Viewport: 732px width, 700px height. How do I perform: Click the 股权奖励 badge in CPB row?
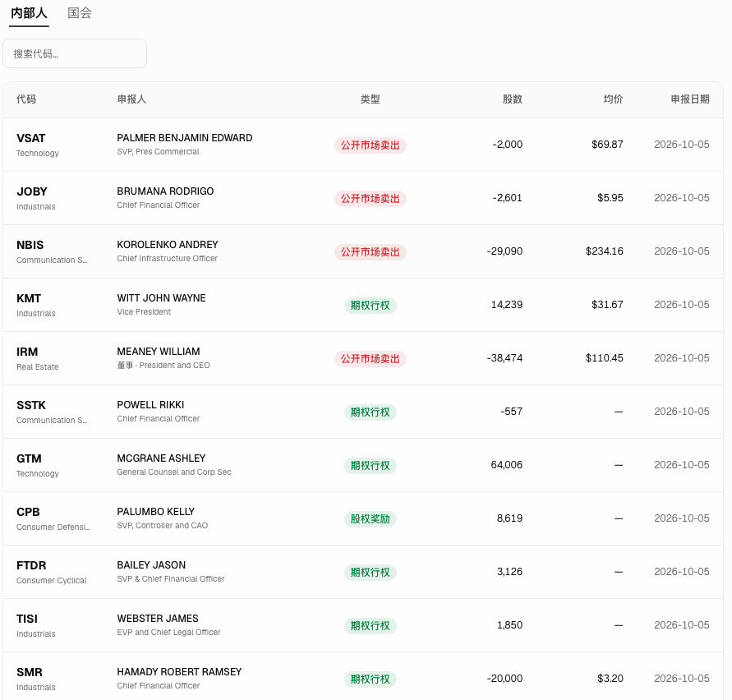point(371,518)
